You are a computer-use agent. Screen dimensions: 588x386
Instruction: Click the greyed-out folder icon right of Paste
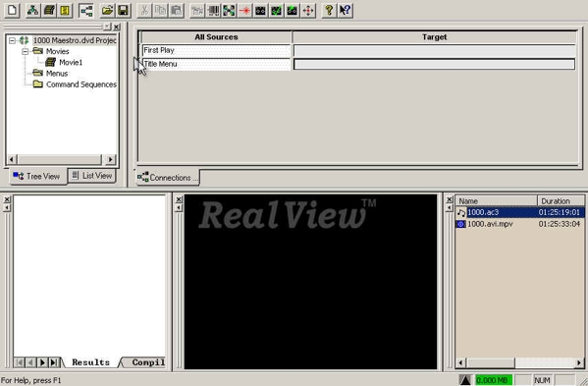197,10
